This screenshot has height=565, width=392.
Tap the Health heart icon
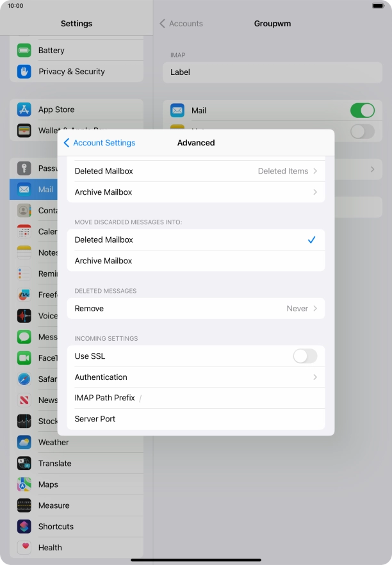pos(24,548)
